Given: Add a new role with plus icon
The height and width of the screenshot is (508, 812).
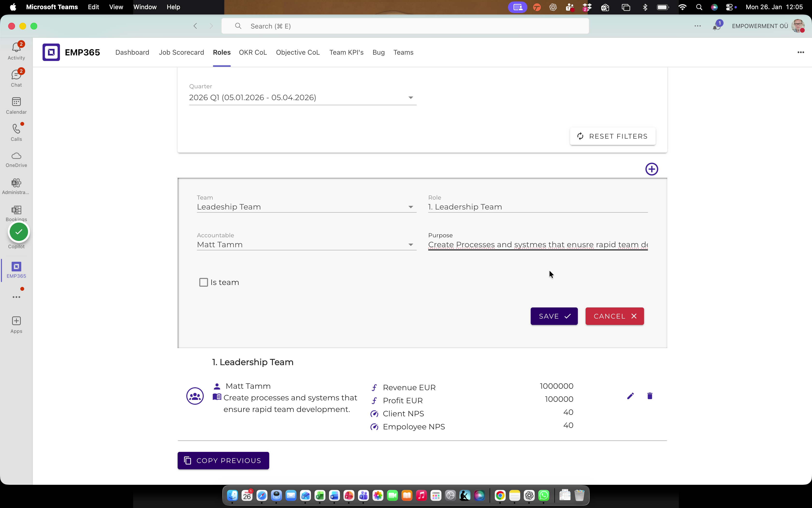Looking at the screenshot, I should pyautogui.click(x=652, y=169).
